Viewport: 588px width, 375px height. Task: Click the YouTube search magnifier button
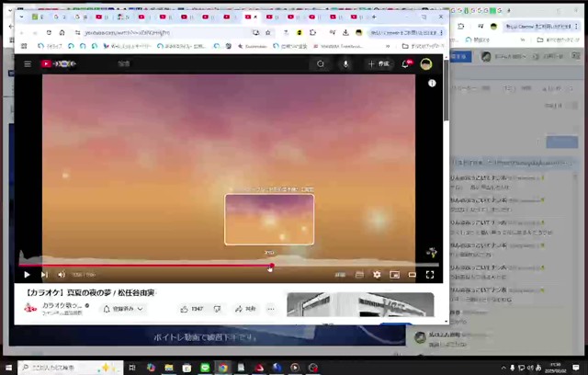click(x=321, y=64)
